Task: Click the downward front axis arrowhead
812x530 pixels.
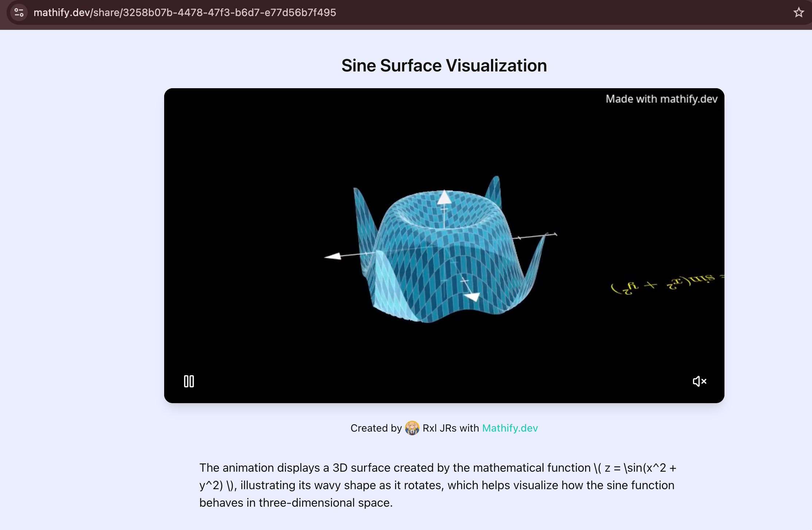Action: (x=473, y=297)
